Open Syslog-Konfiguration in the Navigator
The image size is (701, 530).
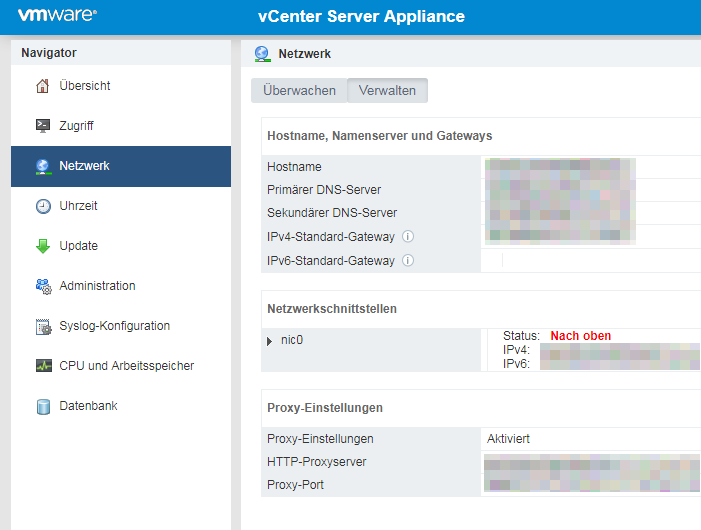(121, 326)
